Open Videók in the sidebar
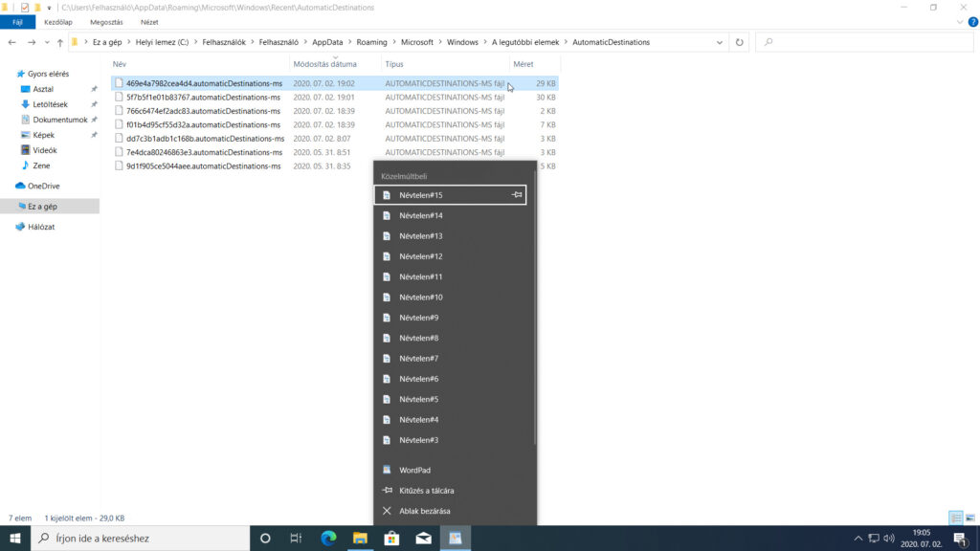 pos(44,150)
